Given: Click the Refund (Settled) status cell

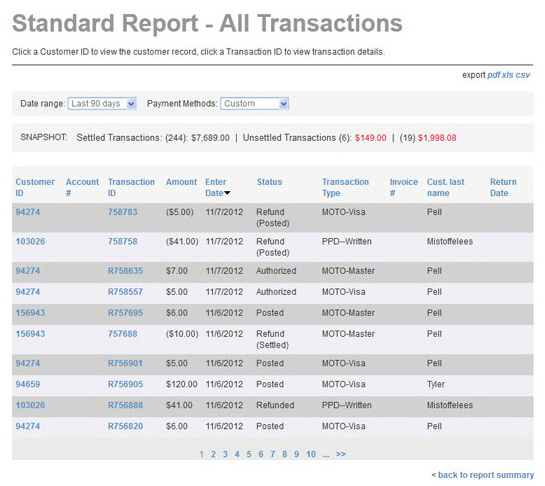Looking at the screenshot, I should click(272, 339).
